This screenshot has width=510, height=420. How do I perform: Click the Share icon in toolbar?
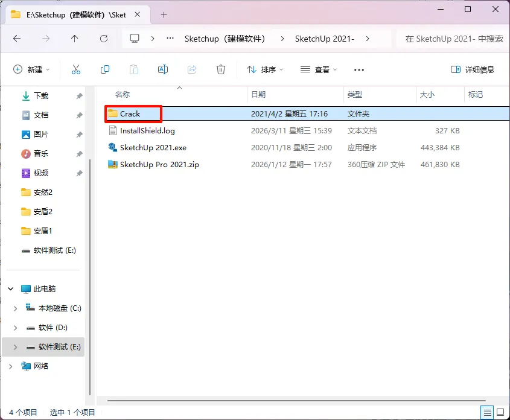pos(192,69)
